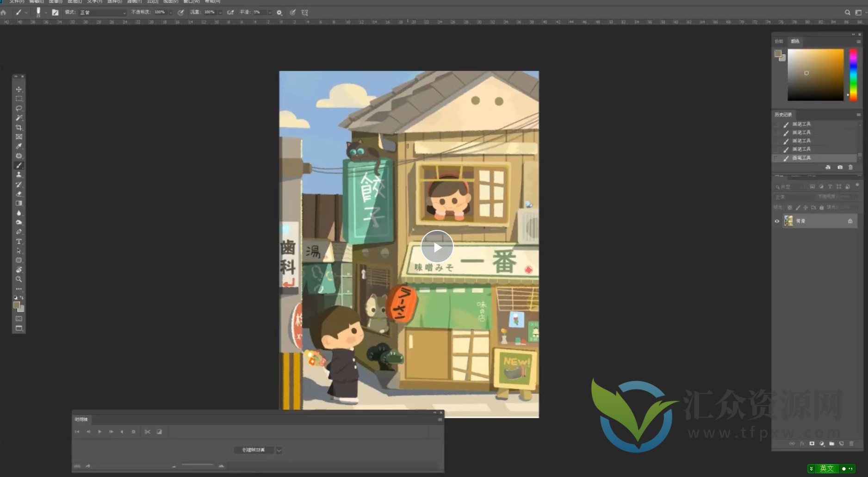
Task: Switch to the 色板 swatches tab
Action: [x=779, y=41]
